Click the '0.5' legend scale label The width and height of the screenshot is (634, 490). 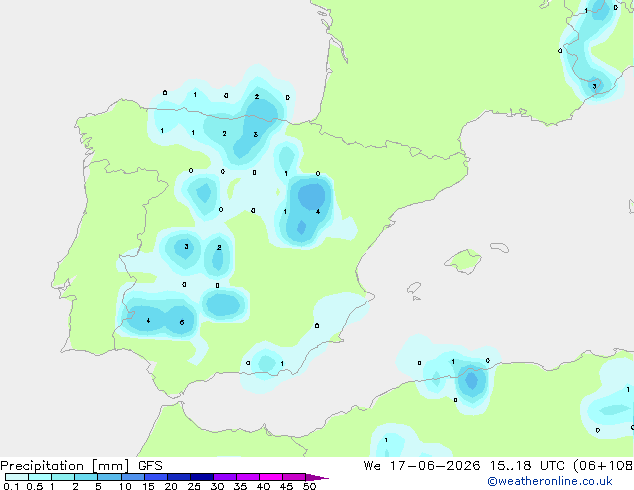pos(35,486)
